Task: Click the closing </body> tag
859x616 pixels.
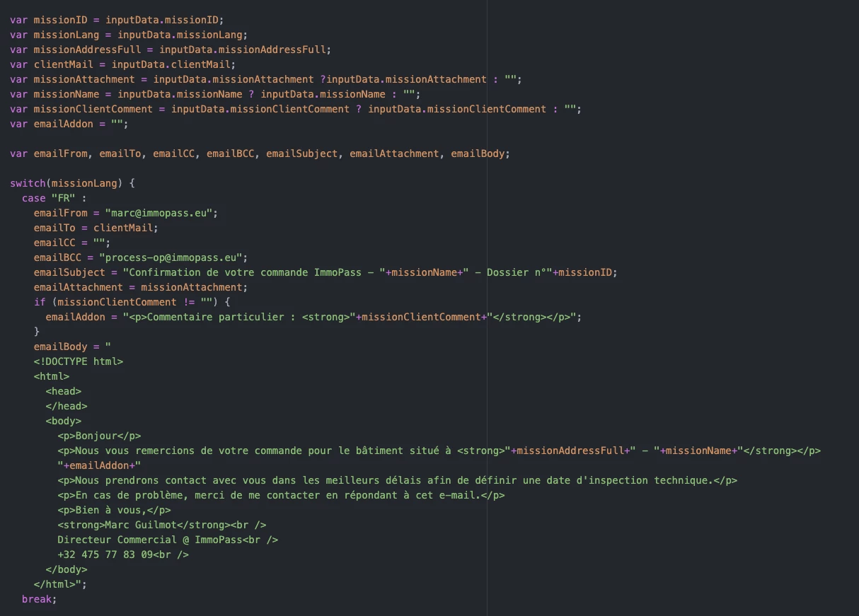Action: (x=67, y=569)
